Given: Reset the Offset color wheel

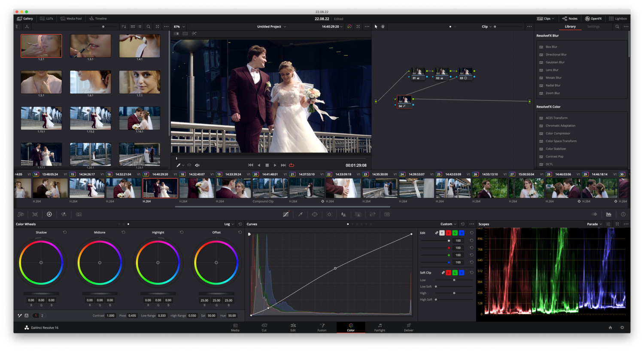Looking at the screenshot, I should point(240,232).
